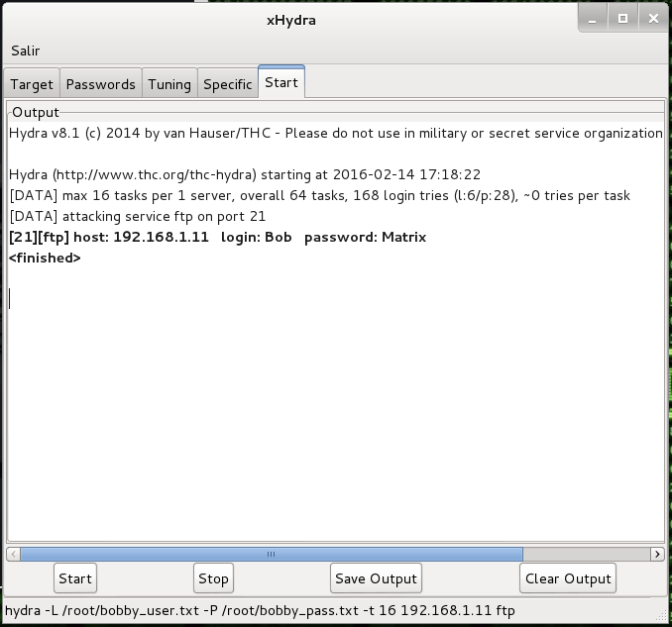Maximize the xHydra window
Viewport: 672px width, 627px height.
point(622,19)
